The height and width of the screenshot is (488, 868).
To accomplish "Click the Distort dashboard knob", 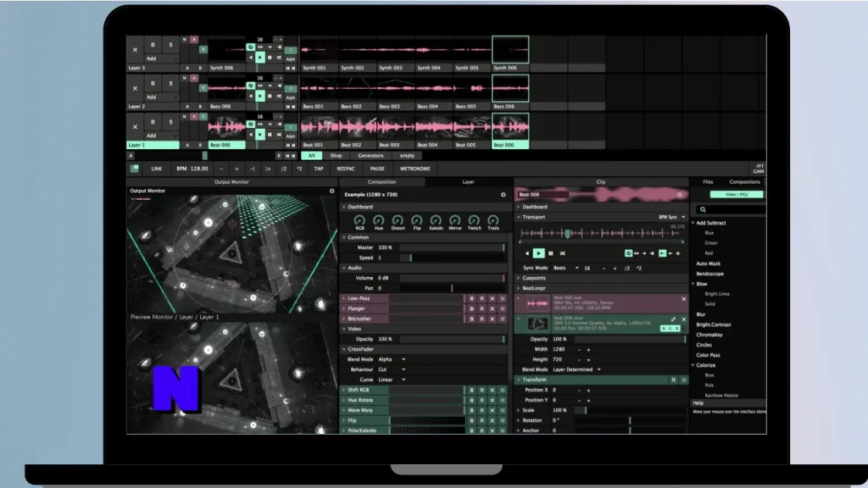I will 398,222.
